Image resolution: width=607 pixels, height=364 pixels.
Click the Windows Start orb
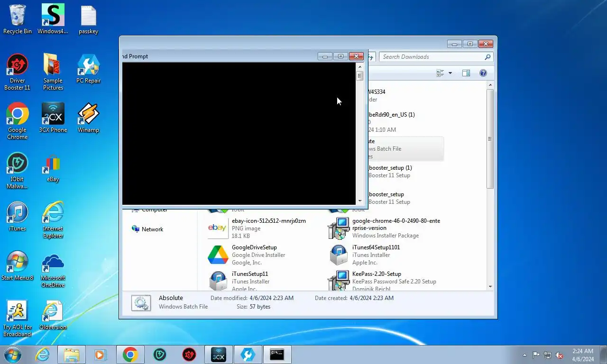(x=13, y=355)
